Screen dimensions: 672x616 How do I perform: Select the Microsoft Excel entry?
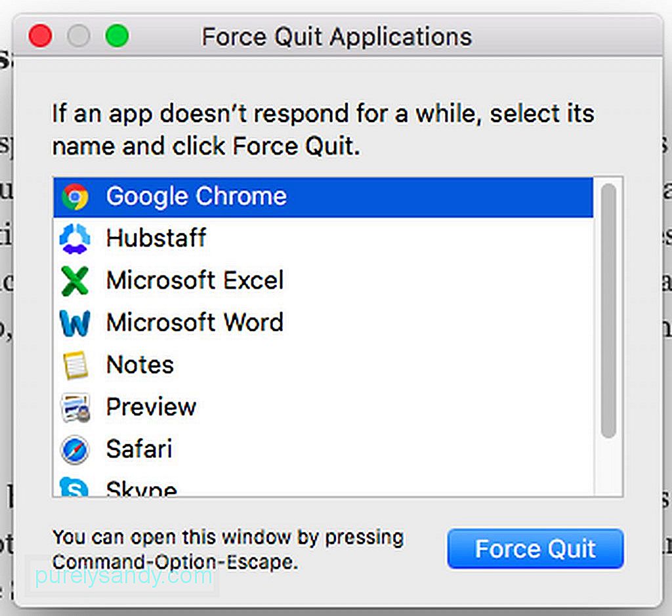point(324,281)
